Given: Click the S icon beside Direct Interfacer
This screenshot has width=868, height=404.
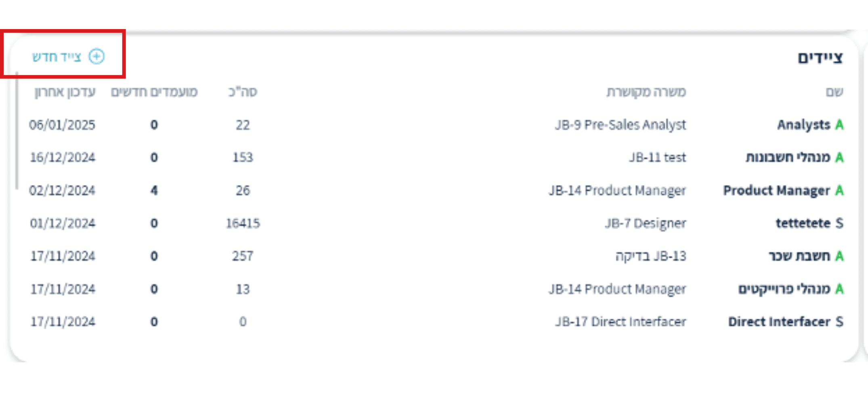Looking at the screenshot, I should pos(839,322).
